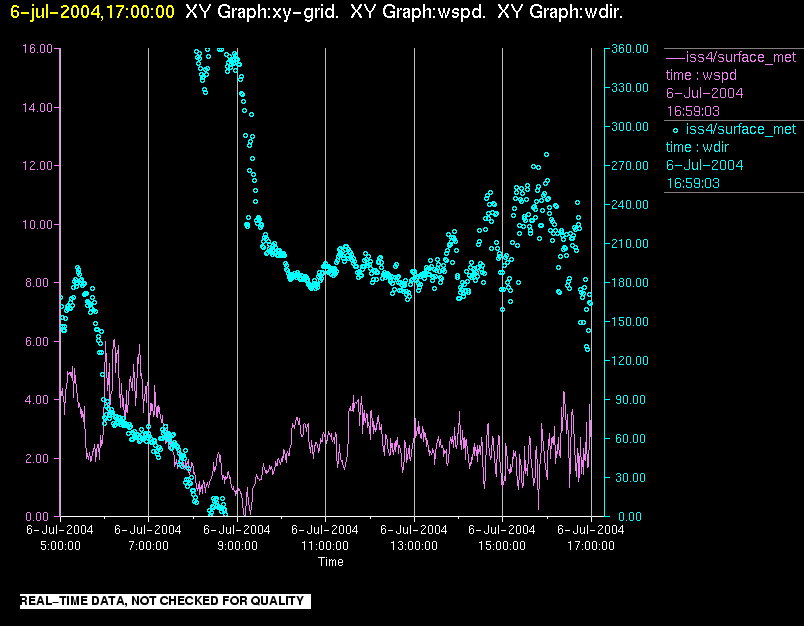Click the 'Time' x-axis title

click(331, 561)
